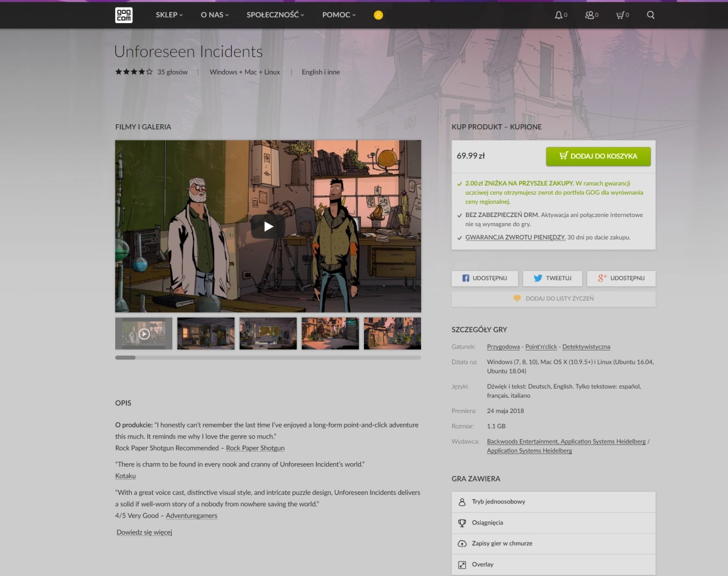Viewport: 728px width, 576px height.
Task: Open the Kotaku review link
Action: coord(126,476)
